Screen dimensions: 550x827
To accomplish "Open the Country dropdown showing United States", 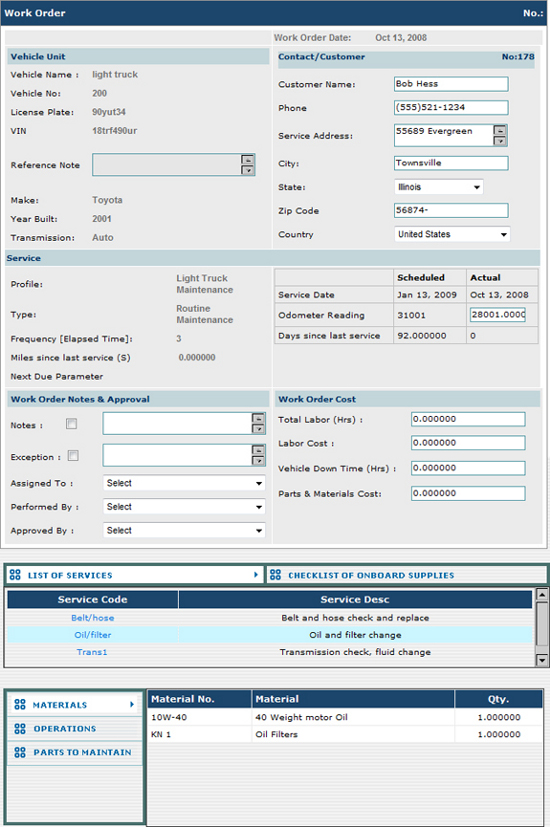I will pyautogui.click(x=452, y=234).
